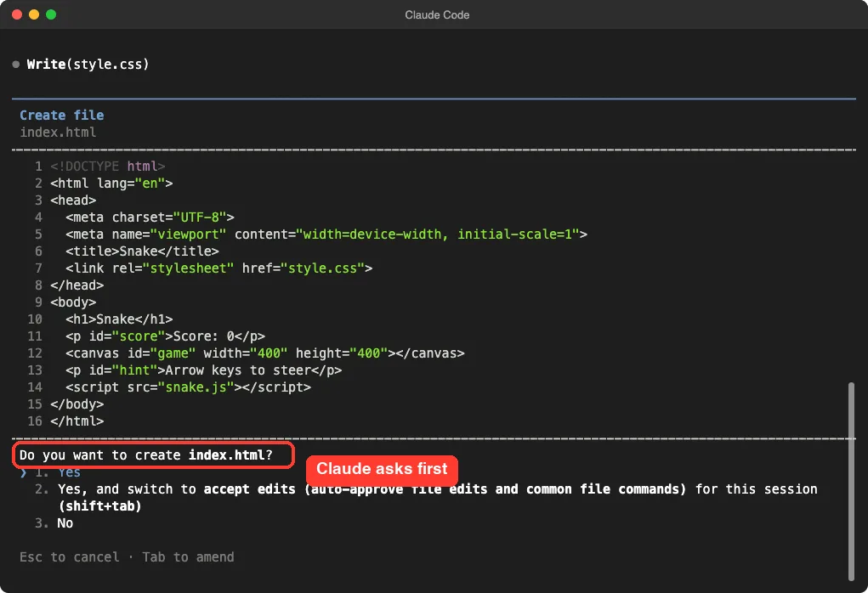Select option 3 No
Image resolution: width=868 pixels, height=593 pixels.
point(54,523)
